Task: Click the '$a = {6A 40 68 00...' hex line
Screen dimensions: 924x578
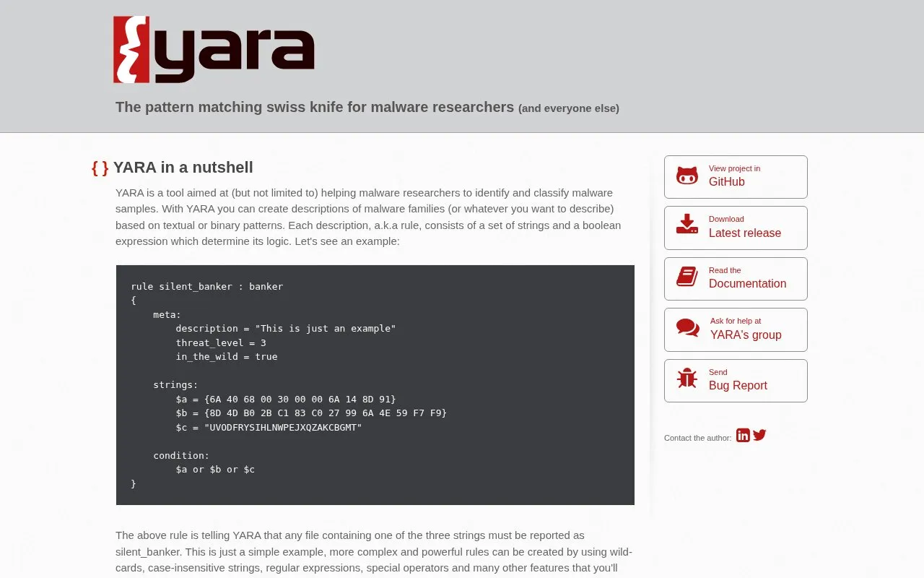Action: point(286,399)
